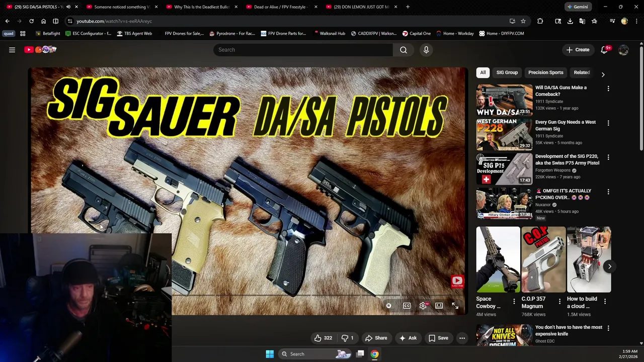Open options for OMFG video
644x362 pixels.
coord(608,192)
